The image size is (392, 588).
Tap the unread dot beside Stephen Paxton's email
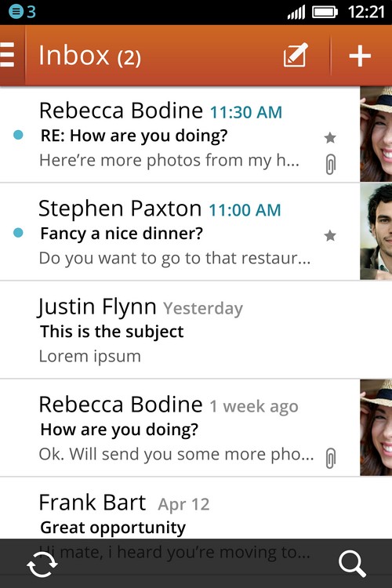[18, 233]
